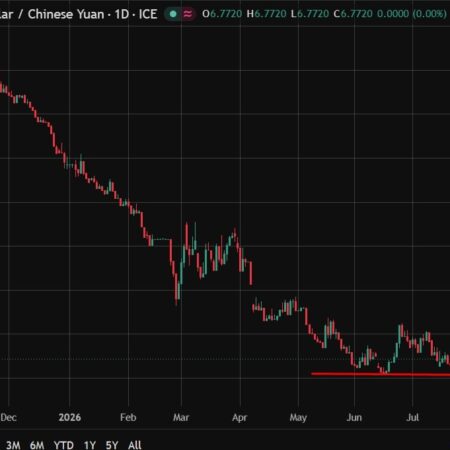The height and width of the screenshot is (450, 450).
Task: Click the 2026 label on time axis
Action: tap(70, 417)
